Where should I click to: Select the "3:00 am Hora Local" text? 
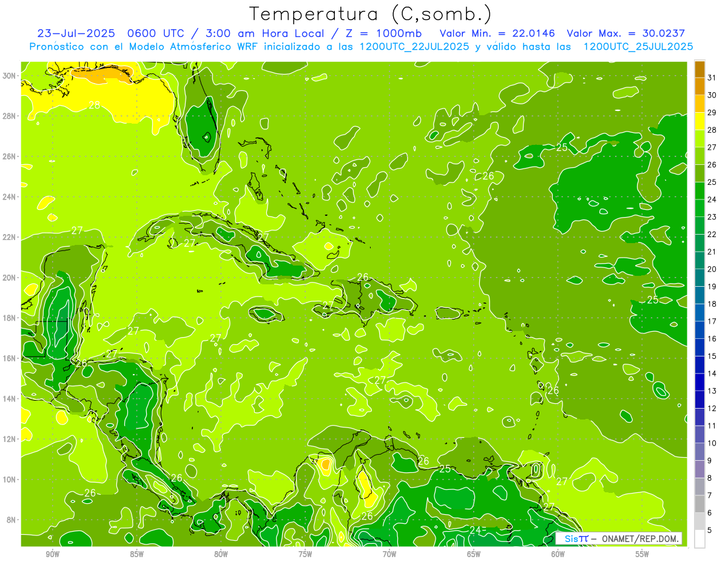click(x=265, y=33)
